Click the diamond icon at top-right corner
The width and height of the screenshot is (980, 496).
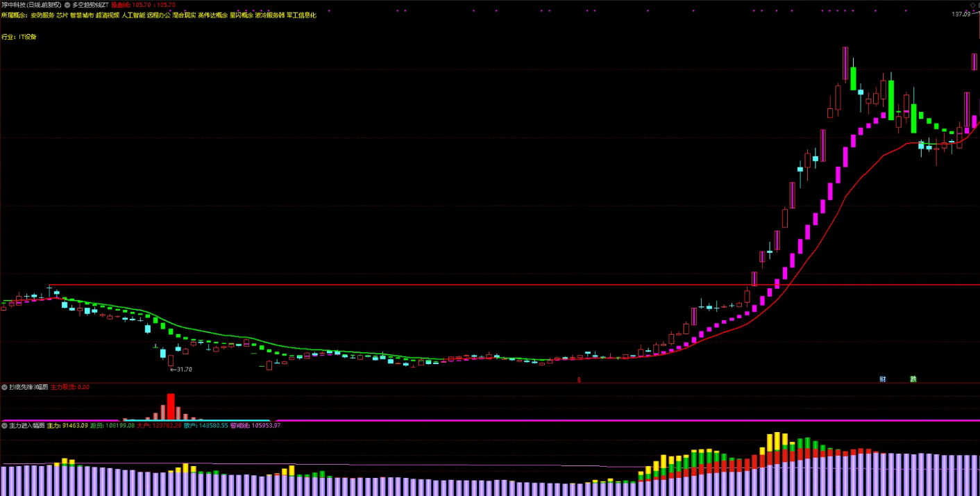pos(972,5)
